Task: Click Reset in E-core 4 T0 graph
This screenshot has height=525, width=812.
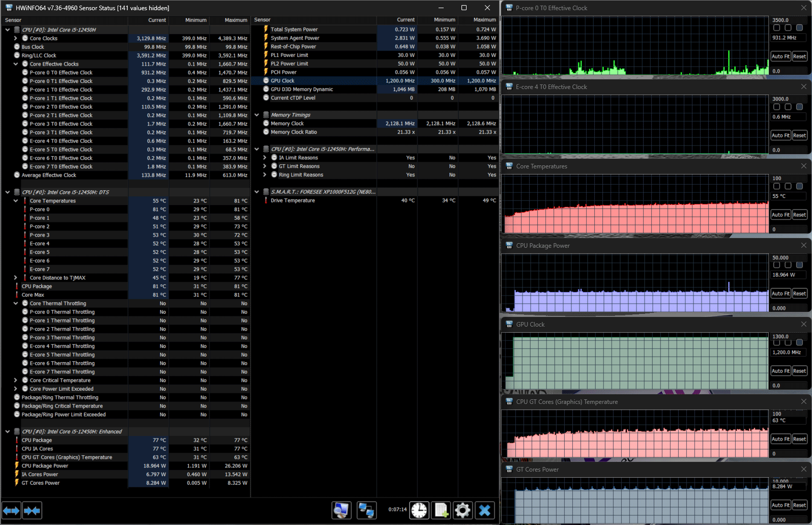Action: point(799,135)
